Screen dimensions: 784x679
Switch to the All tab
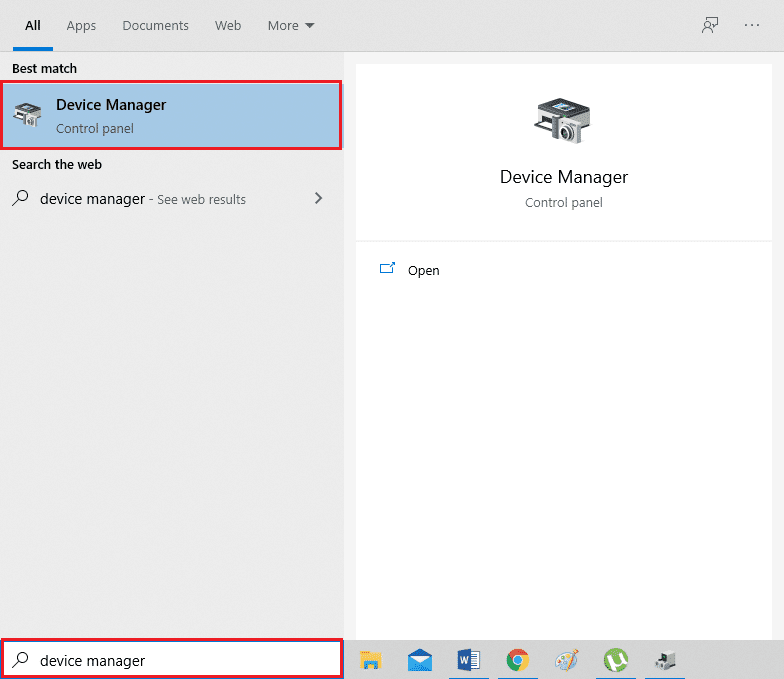[x=33, y=26]
